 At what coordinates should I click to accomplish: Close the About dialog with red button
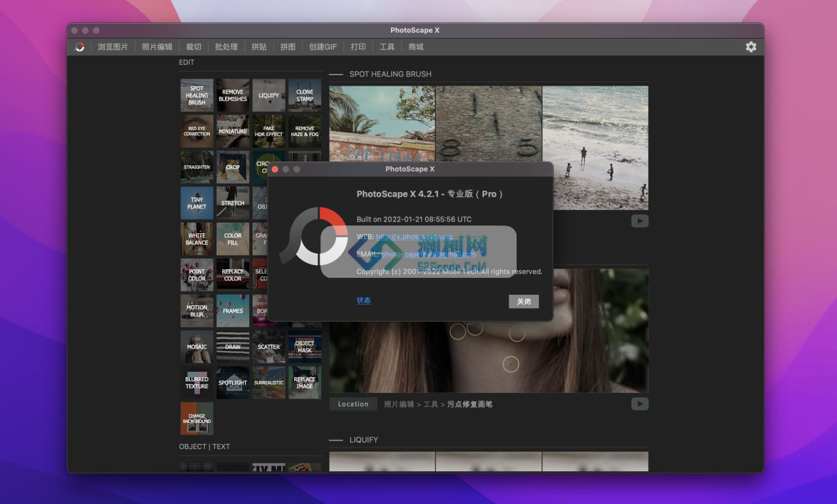point(275,169)
